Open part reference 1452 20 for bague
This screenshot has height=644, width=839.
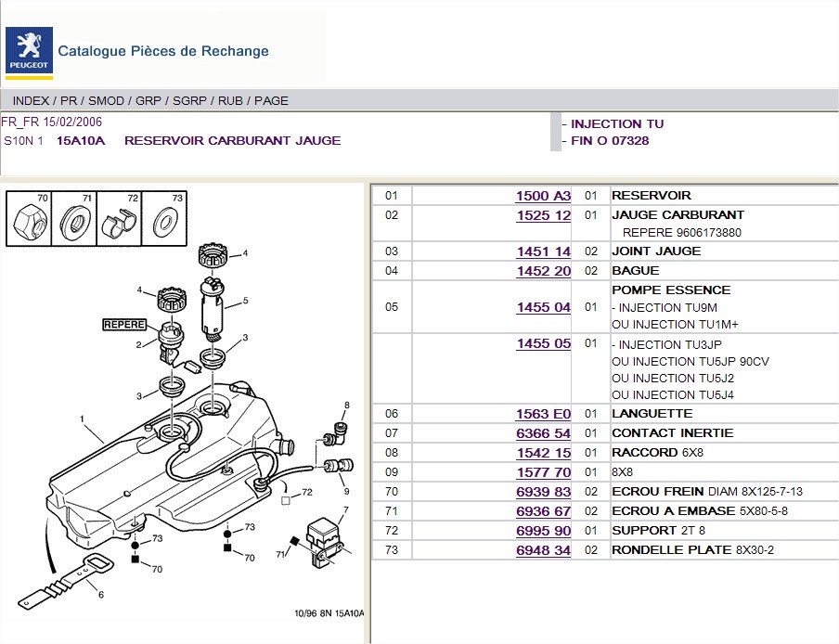click(543, 271)
